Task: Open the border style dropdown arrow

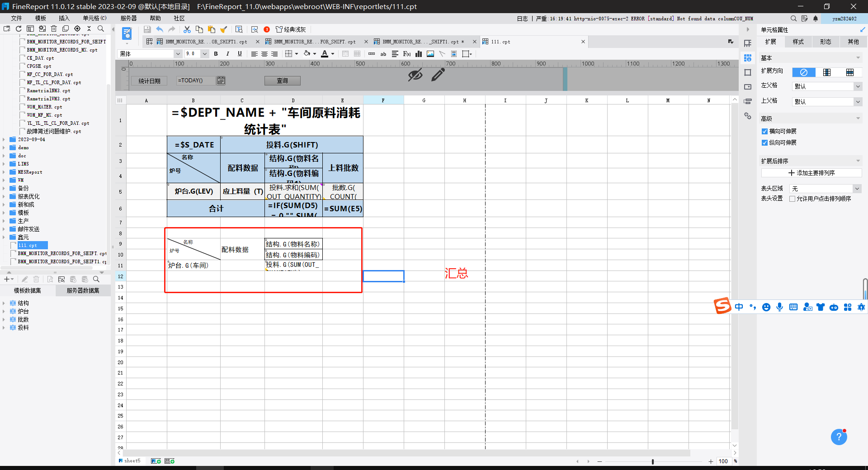Action: 297,54
